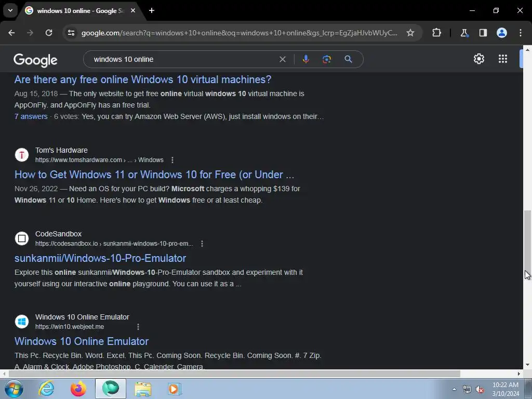The width and height of the screenshot is (532, 399).
Task: Click the 'CodeSandbox' site name
Action: pos(58,234)
